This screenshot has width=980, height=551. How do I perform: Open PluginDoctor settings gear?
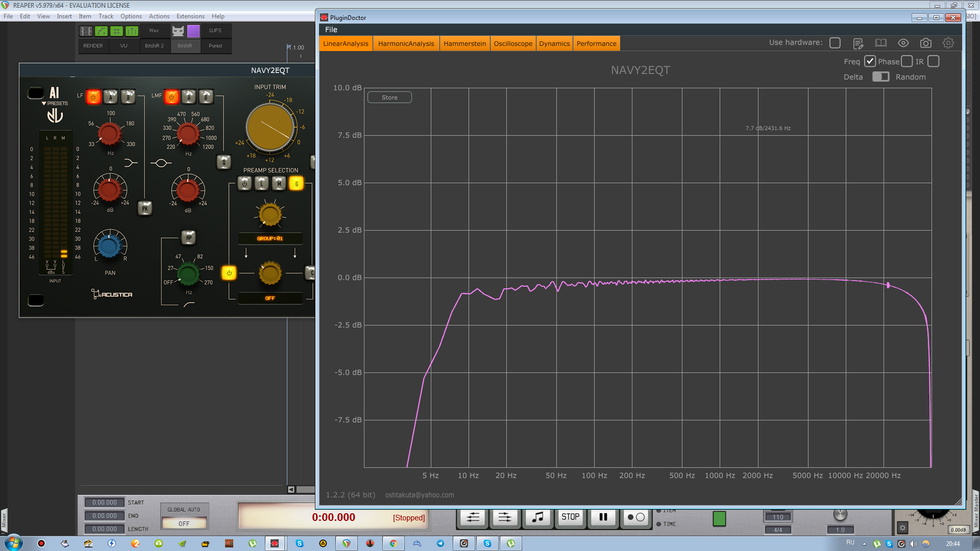[x=948, y=43]
